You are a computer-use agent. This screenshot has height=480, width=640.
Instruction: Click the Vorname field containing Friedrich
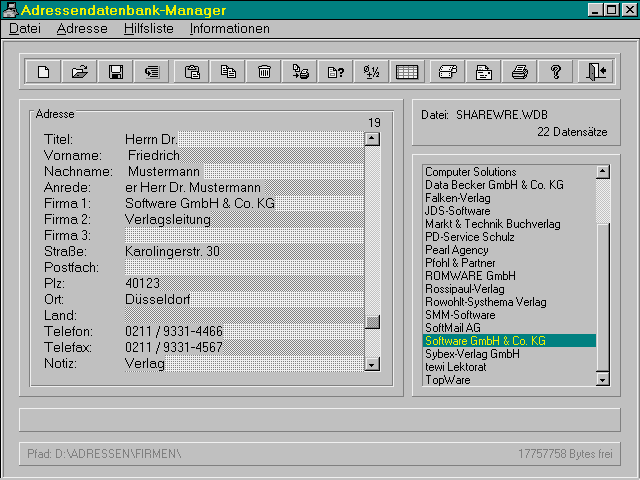pos(240,156)
